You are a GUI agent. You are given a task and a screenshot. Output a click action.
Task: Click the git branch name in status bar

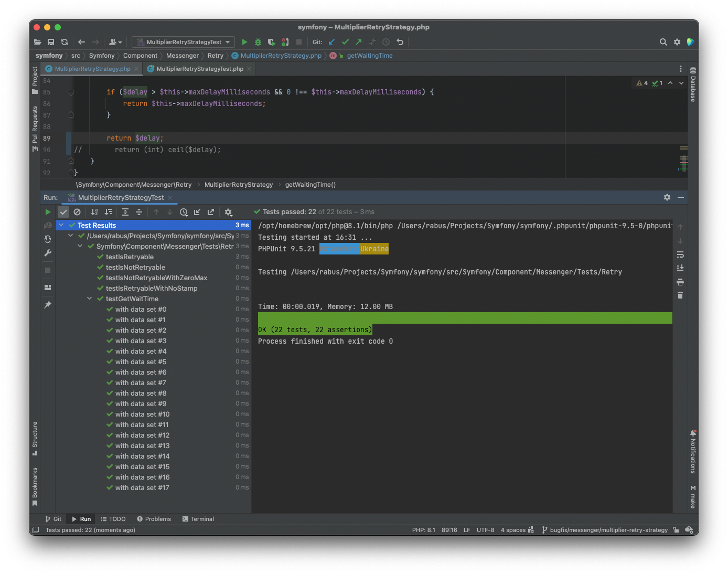[x=608, y=530]
